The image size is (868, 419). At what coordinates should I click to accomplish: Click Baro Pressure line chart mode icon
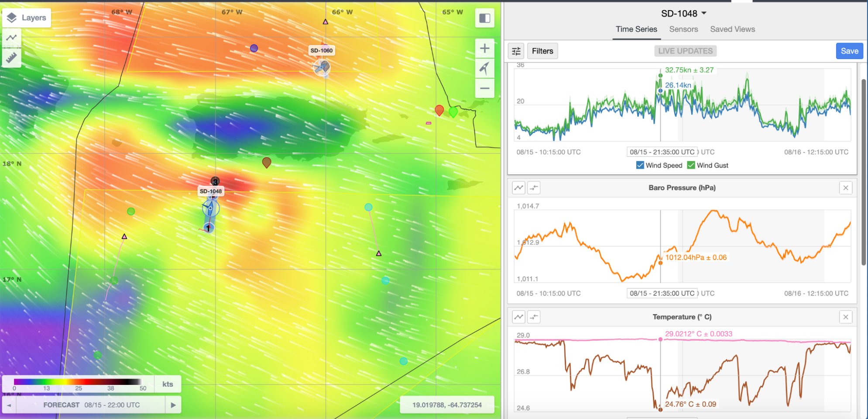(518, 188)
